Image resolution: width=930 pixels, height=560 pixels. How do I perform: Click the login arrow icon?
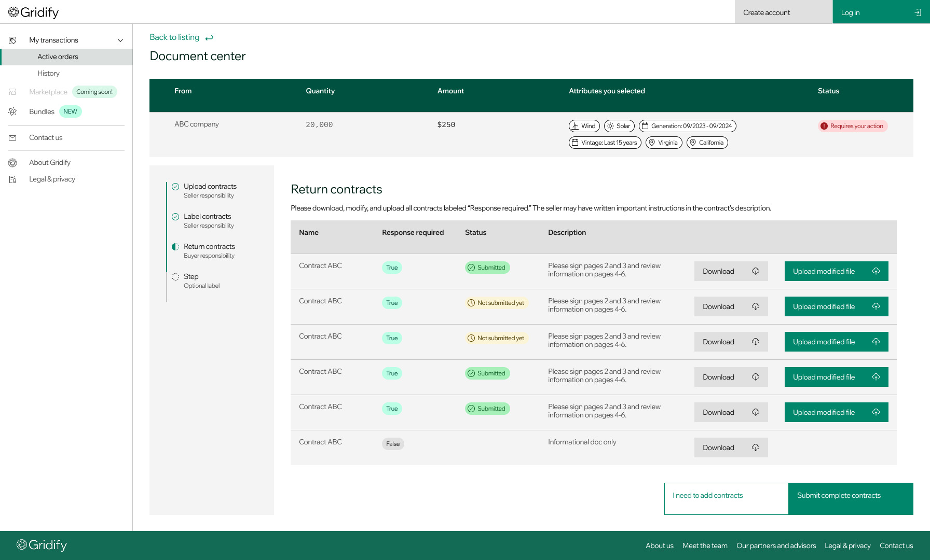click(x=918, y=12)
